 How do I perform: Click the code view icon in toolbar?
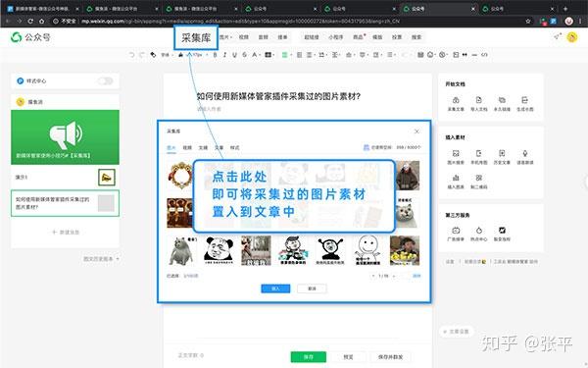coord(484,55)
